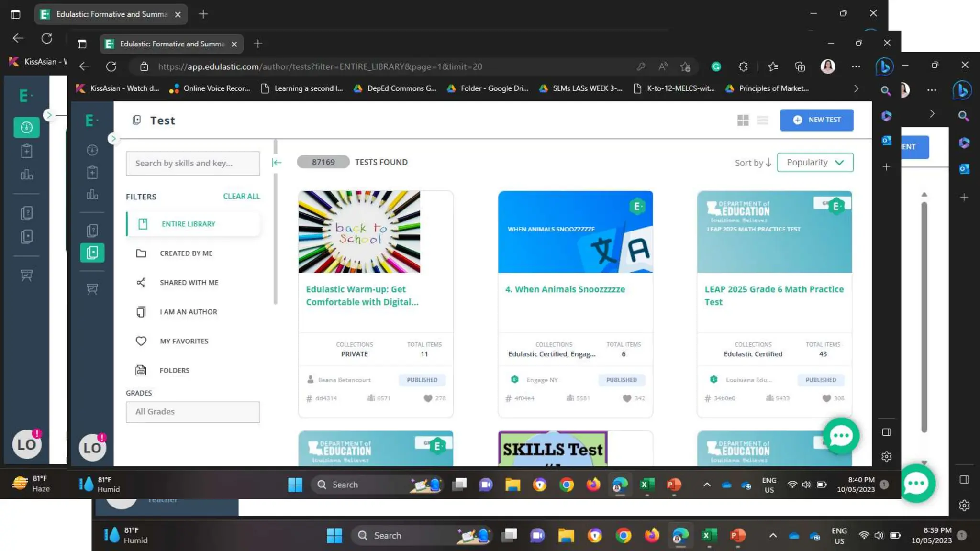The width and height of the screenshot is (980, 551).
Task: Switch to tile grid view
Action: (x=743, y=120)
